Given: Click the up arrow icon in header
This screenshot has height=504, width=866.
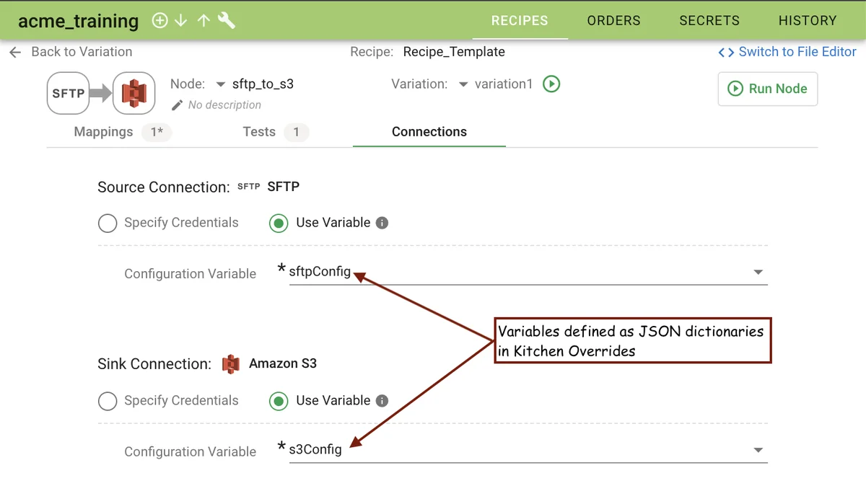Looking at the screenshot, I should click(204, 21).
